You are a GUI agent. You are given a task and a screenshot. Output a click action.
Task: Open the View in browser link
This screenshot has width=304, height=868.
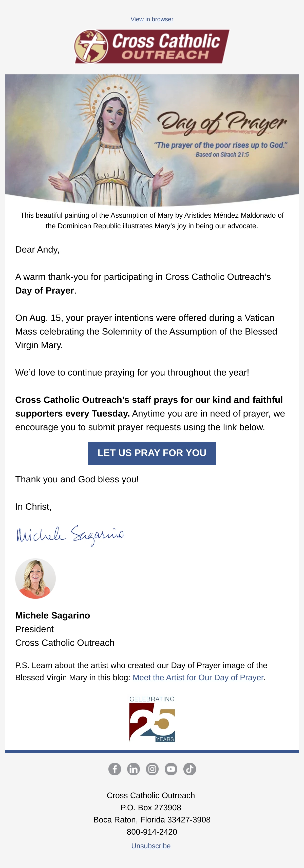click(x=152, y=19)
